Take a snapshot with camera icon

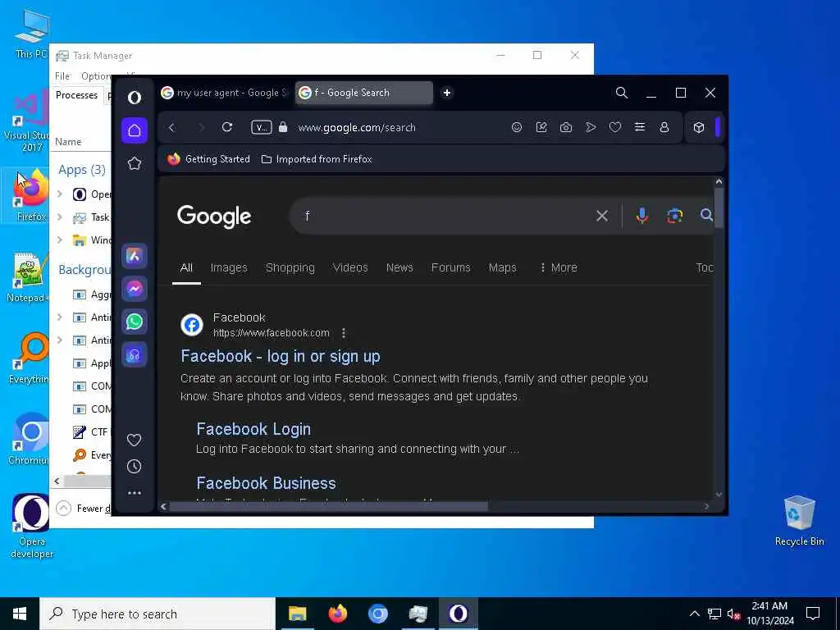pyautogui.click(x=566, y=127)
